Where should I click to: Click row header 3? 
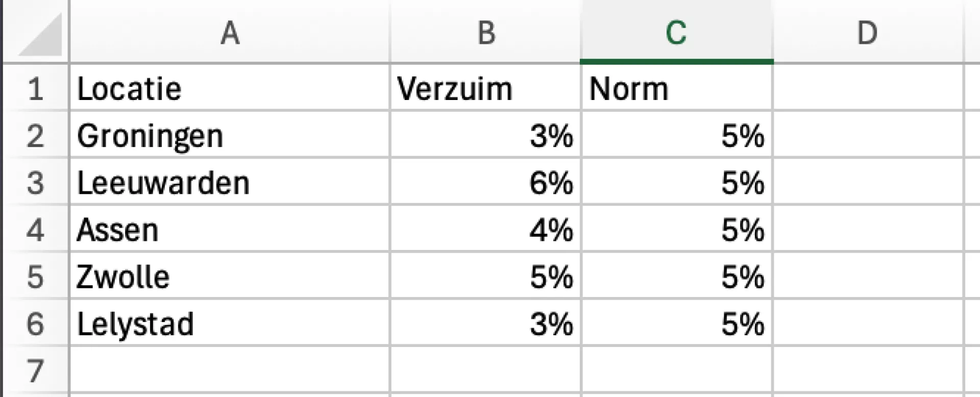35,183
